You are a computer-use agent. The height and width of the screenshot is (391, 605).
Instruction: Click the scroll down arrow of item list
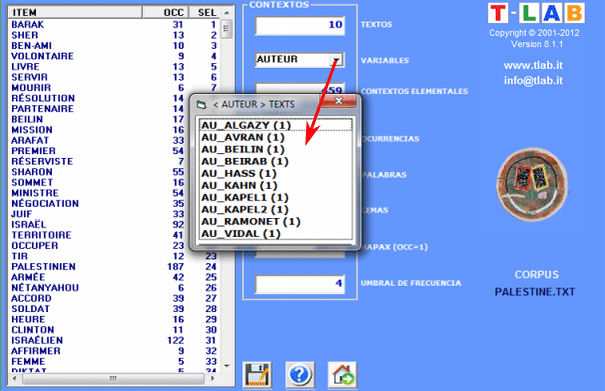(227, 365)
